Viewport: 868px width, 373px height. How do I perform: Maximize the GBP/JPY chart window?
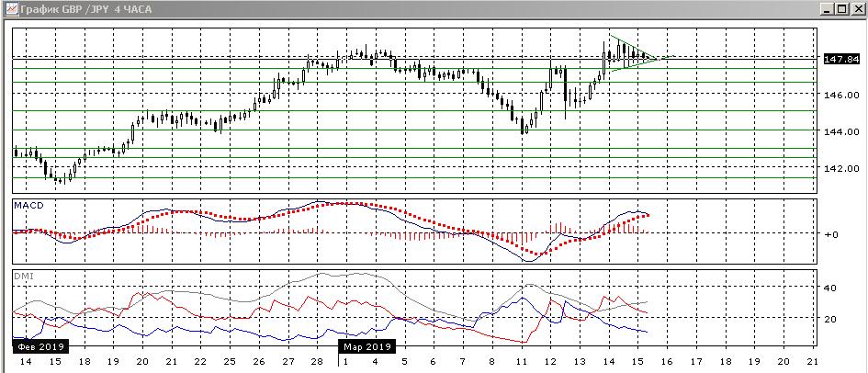841,8
